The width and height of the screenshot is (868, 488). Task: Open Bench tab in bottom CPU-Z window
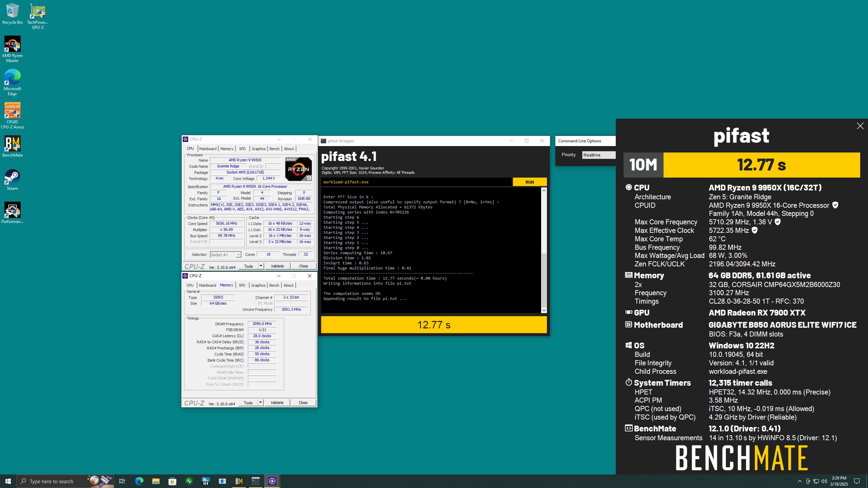274,285
